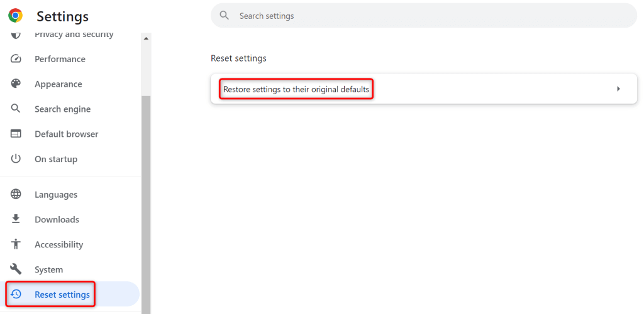
Task: Click the Accessibility person icon
Action: [x=16, y=244]
